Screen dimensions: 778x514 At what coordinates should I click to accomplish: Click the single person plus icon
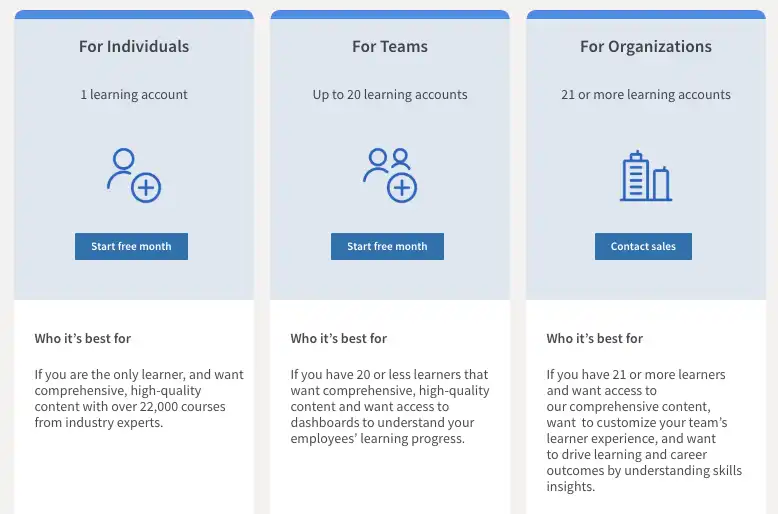coord(134,175)
